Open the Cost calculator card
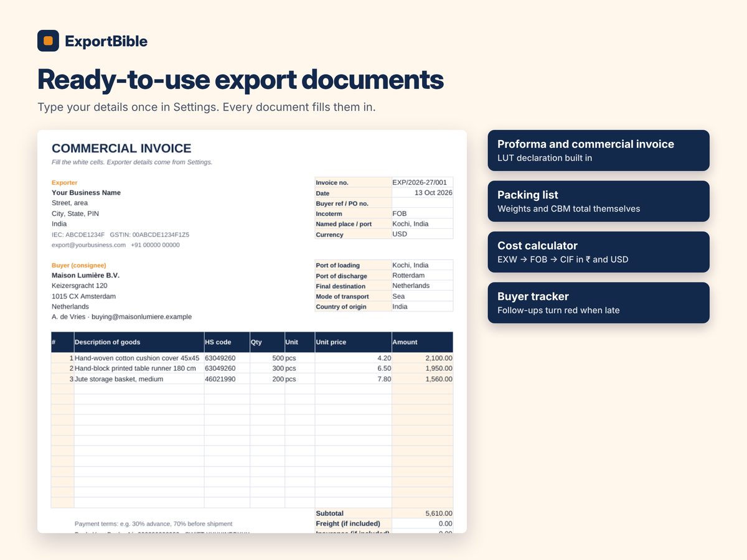 pos(598,252)
